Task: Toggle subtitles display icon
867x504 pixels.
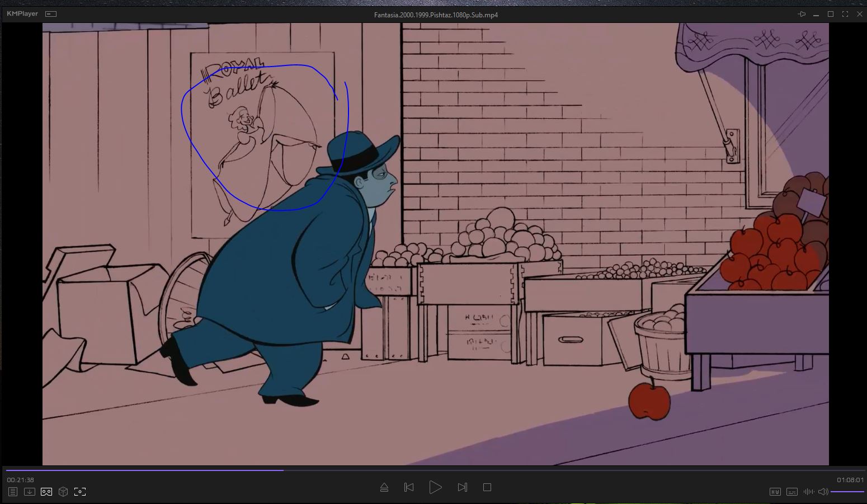Action: (792, 492)
